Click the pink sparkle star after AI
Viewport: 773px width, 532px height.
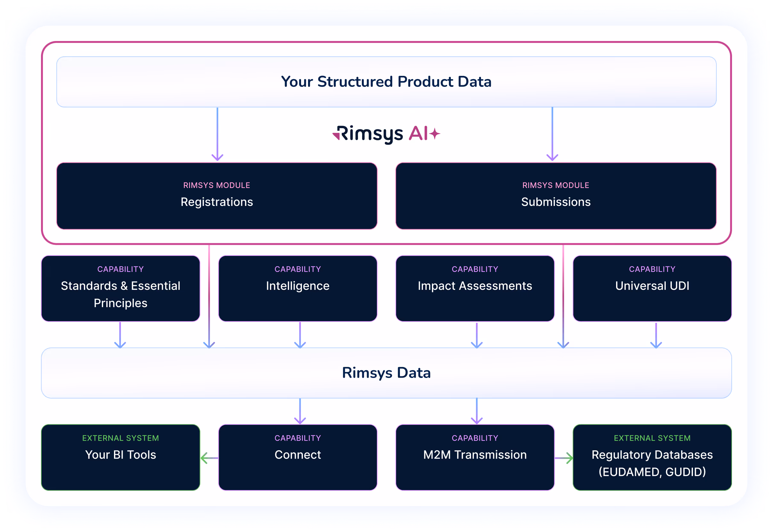coord(435,134)
